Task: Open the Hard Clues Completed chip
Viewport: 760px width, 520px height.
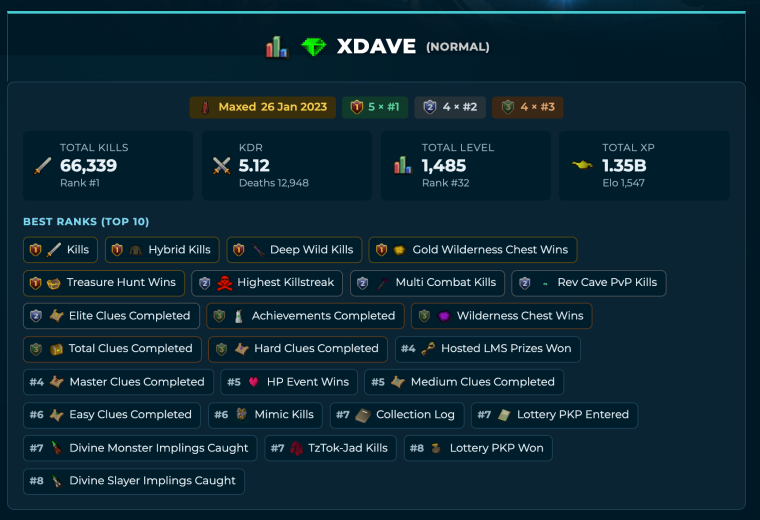Action: coord(298,349)
